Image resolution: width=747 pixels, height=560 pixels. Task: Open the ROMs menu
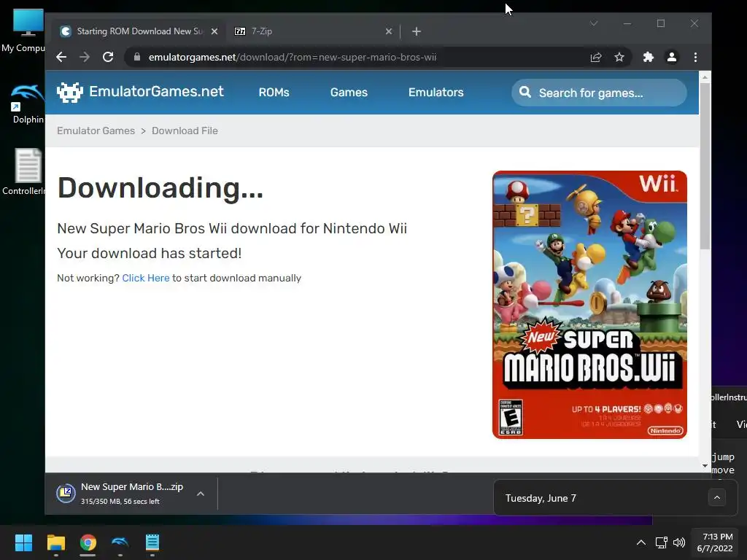coord(274,93)
